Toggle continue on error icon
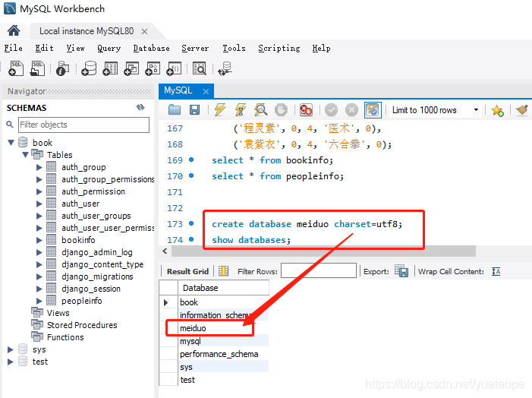532x398 pixels. [306, 109]
